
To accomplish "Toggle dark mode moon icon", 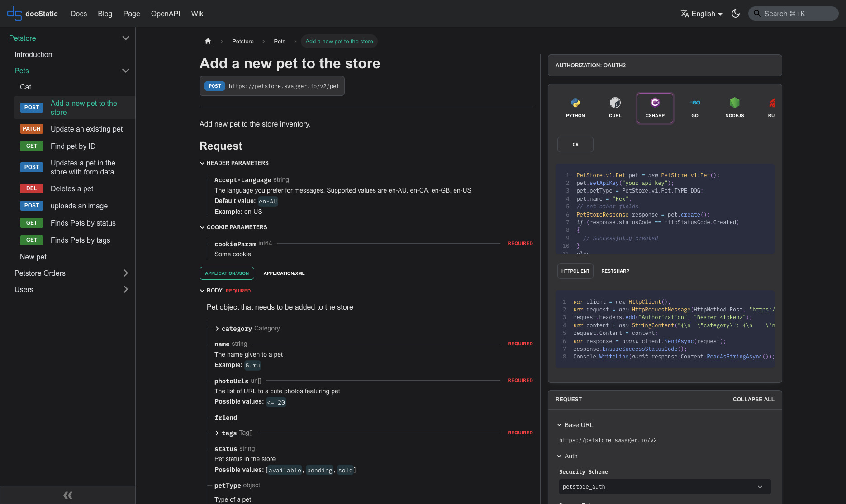I will (x=736, y=14).
